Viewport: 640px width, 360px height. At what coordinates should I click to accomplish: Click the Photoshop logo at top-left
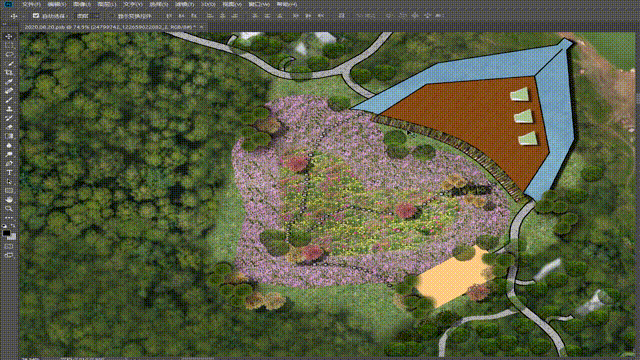[x=7, y=4]
